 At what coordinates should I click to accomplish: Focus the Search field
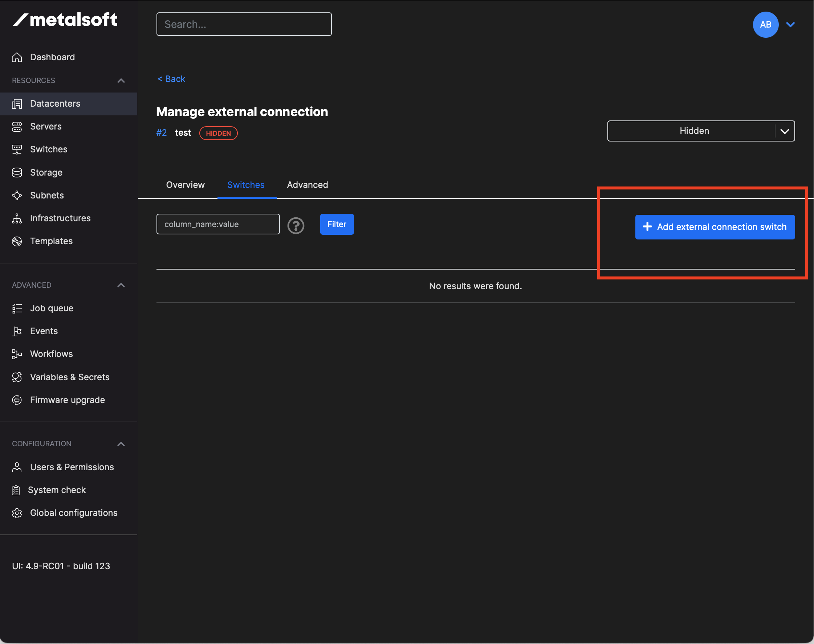pos(244,25)
